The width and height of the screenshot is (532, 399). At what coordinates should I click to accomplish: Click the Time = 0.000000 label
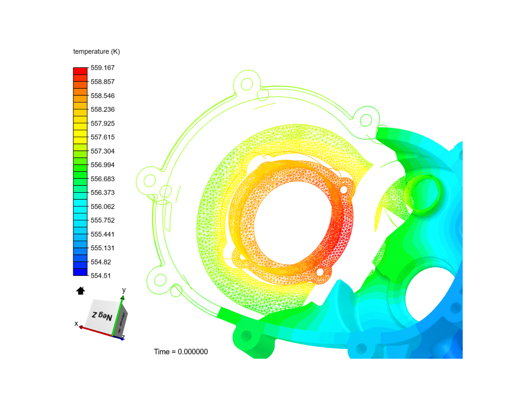181,352
